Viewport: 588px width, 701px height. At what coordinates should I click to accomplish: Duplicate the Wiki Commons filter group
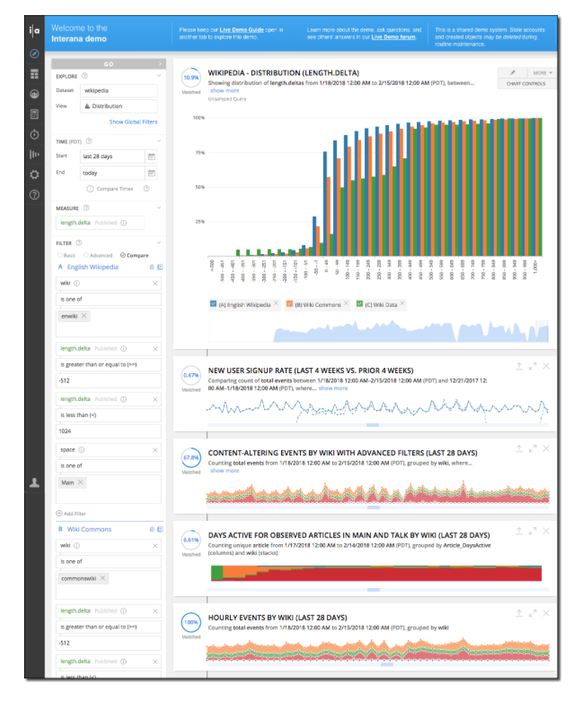point(160,529)
